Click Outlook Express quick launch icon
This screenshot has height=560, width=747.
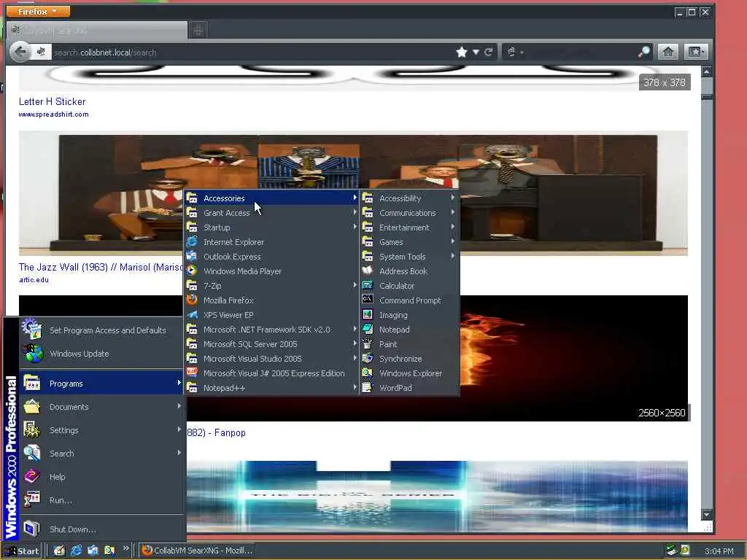tap(93, 551)
